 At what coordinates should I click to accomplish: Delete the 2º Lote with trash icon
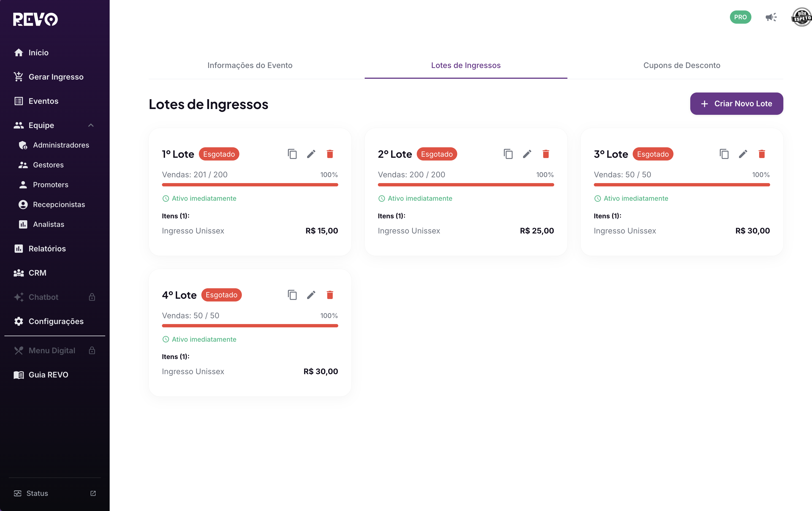546,154
